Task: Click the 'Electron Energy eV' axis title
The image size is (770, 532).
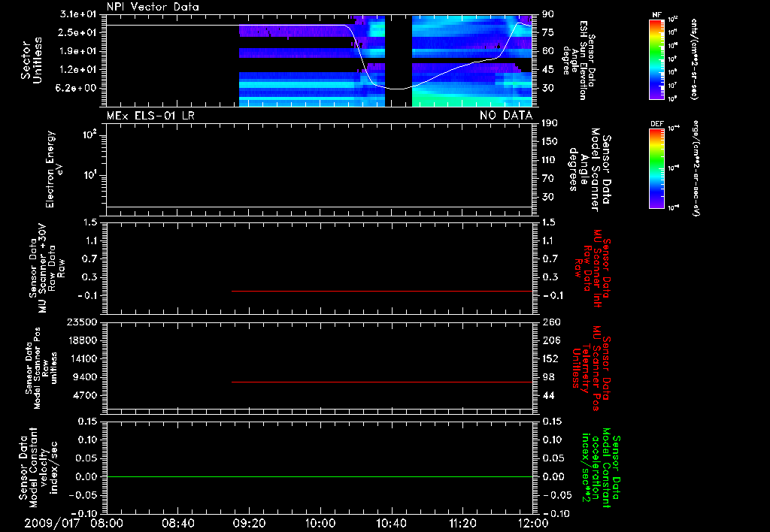Action: pos(54,169)
